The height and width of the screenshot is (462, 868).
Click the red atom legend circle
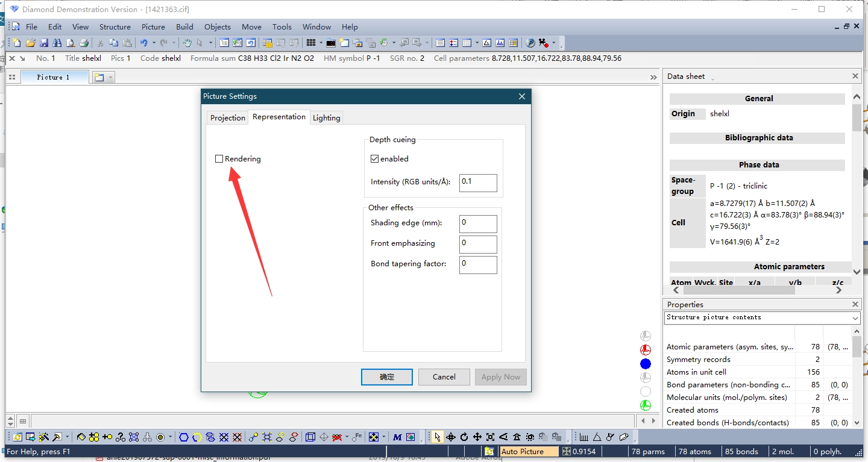tap(646, 350)
